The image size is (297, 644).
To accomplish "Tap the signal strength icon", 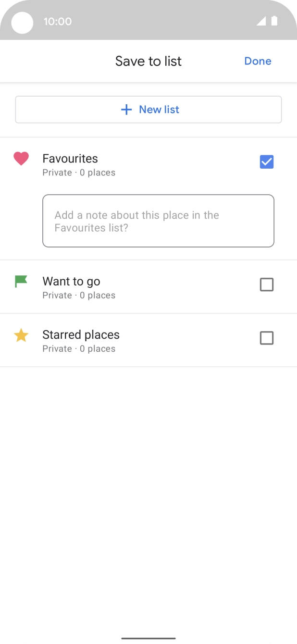I will (261, 21).
